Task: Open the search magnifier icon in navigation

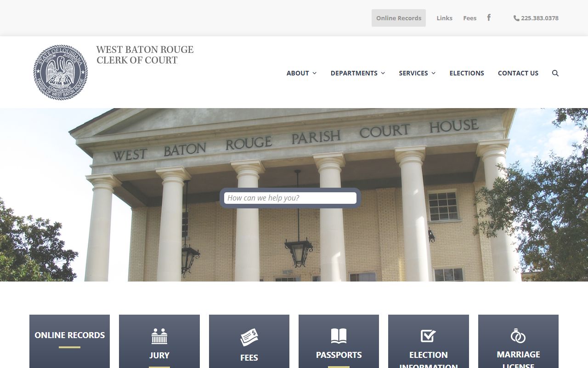Action: click(x=555, y=73)
